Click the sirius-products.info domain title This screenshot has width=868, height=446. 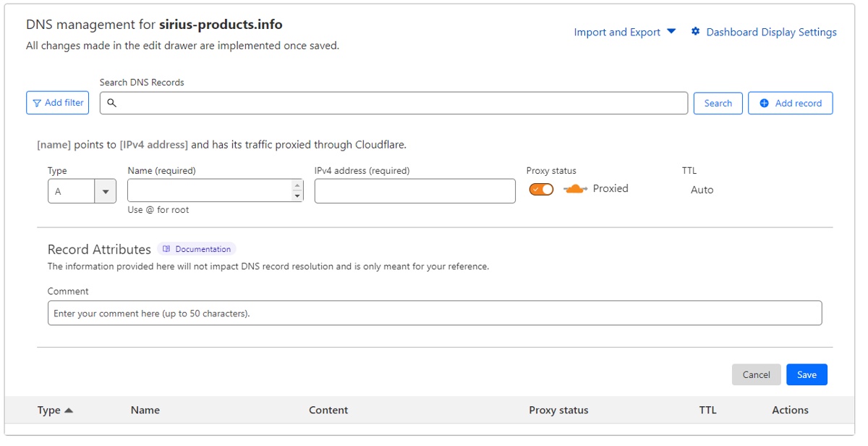click(221, 24)
